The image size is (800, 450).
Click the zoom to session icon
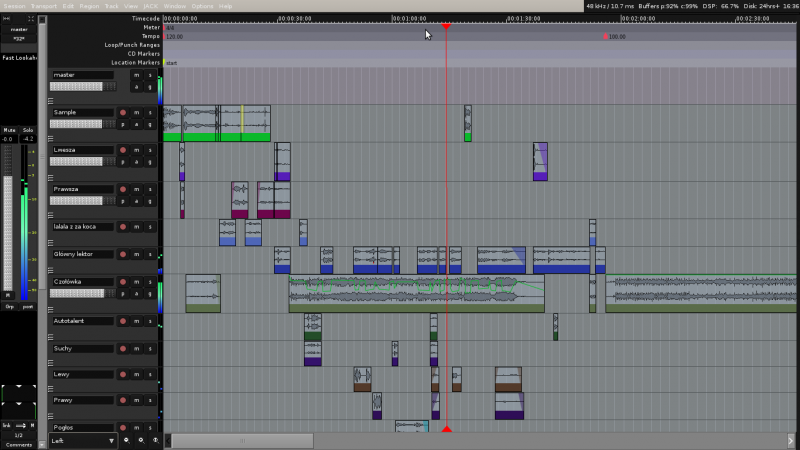pos(156,440)
